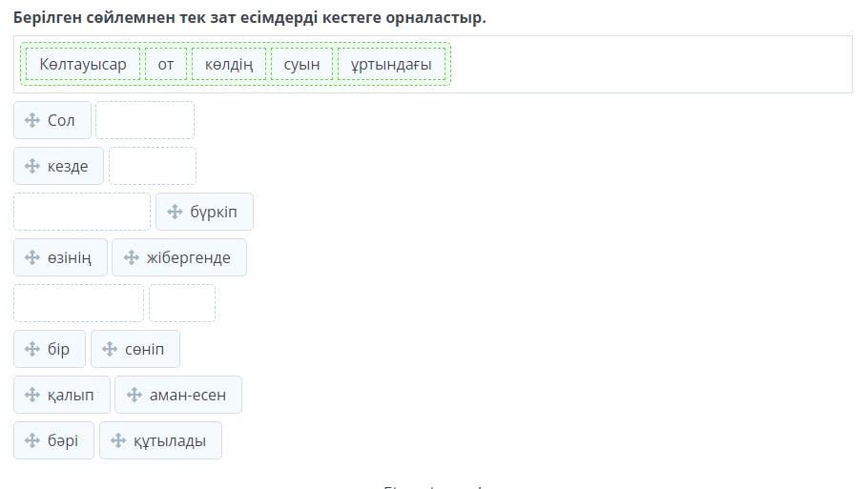The width and height of the screenshot is (868, 489).
Task: Select the 'бәрі' word tile
Action: click(x=53, y=441)
